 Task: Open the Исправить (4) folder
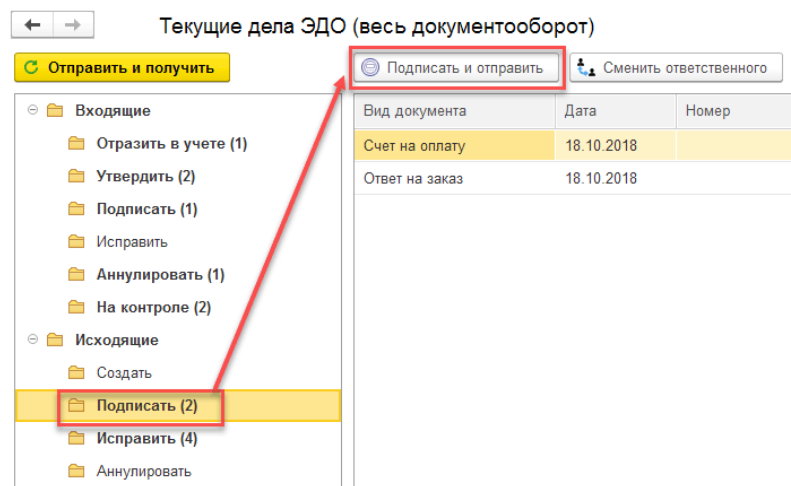pyautogui.click(x=147, y=439)
